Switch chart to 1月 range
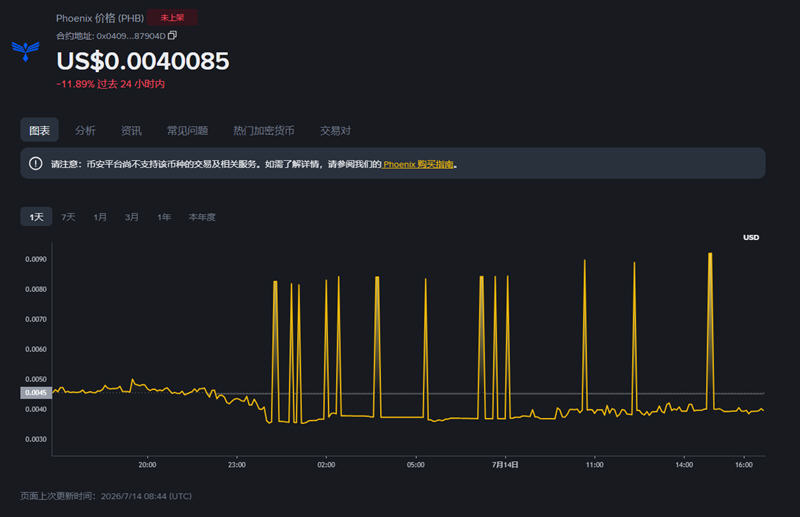Screen dimensions: 800x517 coord(100,217)
